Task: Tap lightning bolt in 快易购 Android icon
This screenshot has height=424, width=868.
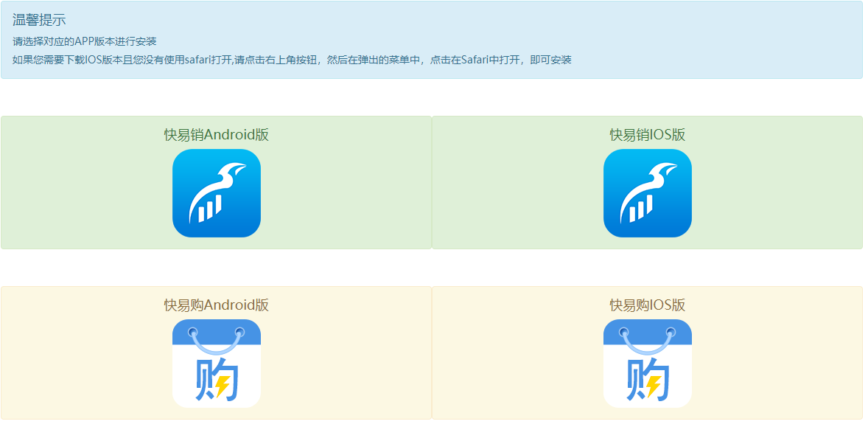Action: tap(223, 384)
